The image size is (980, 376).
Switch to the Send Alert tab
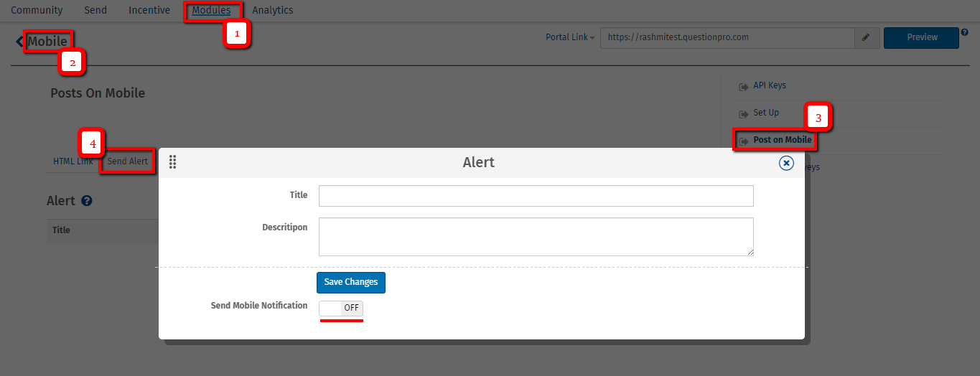tap(127, 161)
